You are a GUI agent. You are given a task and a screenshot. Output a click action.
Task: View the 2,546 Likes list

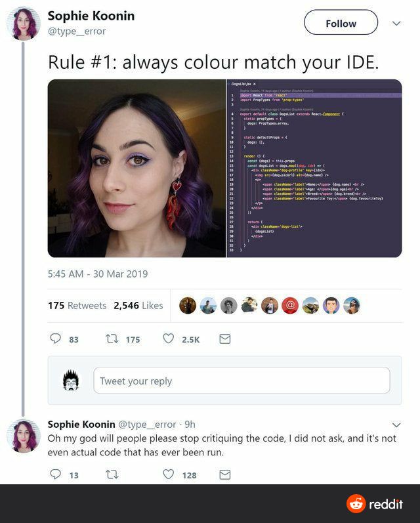138,306
